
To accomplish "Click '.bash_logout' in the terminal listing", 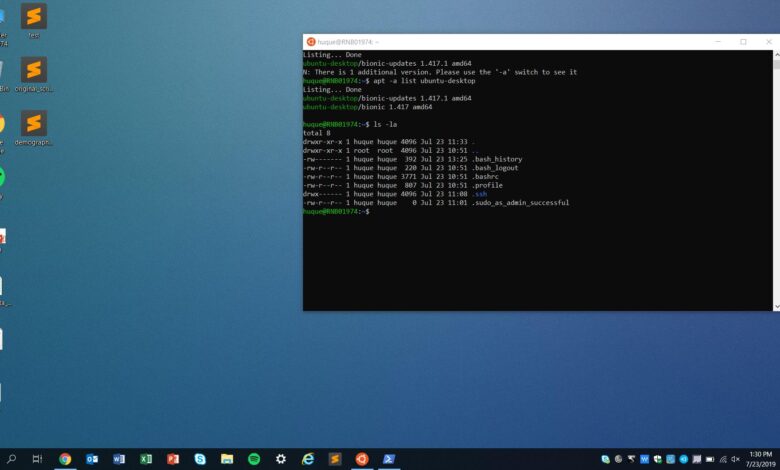I will click(495, 168).
